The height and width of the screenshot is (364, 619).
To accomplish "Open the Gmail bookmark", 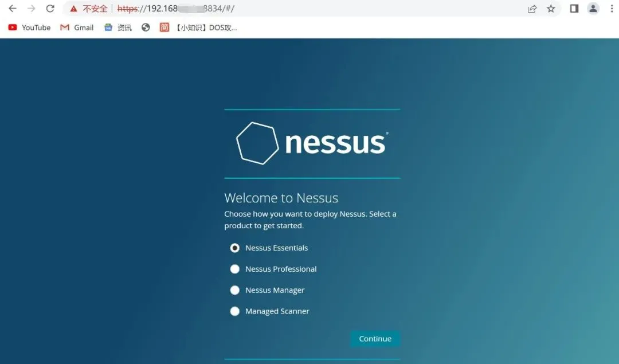I will coord(77,28).
